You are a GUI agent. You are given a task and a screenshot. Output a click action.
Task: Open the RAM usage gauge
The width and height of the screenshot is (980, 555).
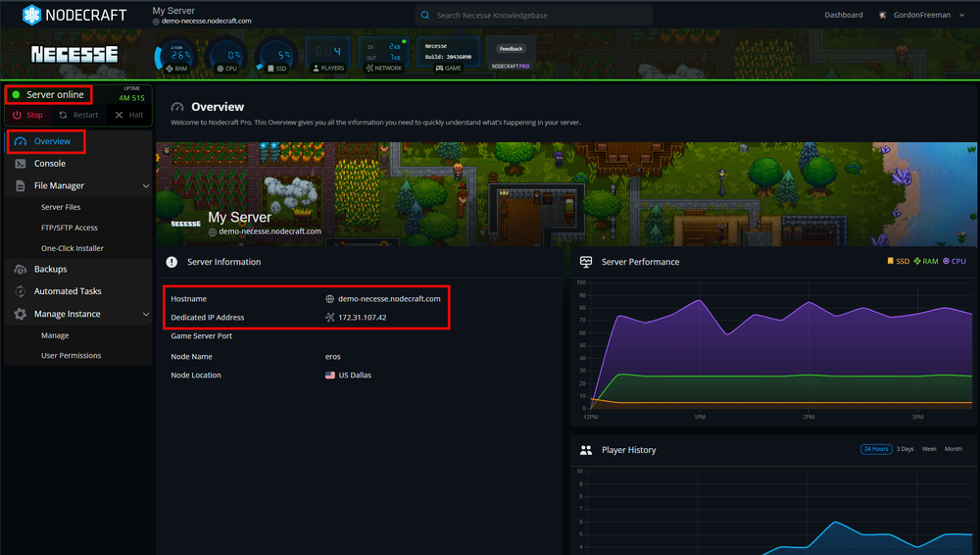click(176, 56)
